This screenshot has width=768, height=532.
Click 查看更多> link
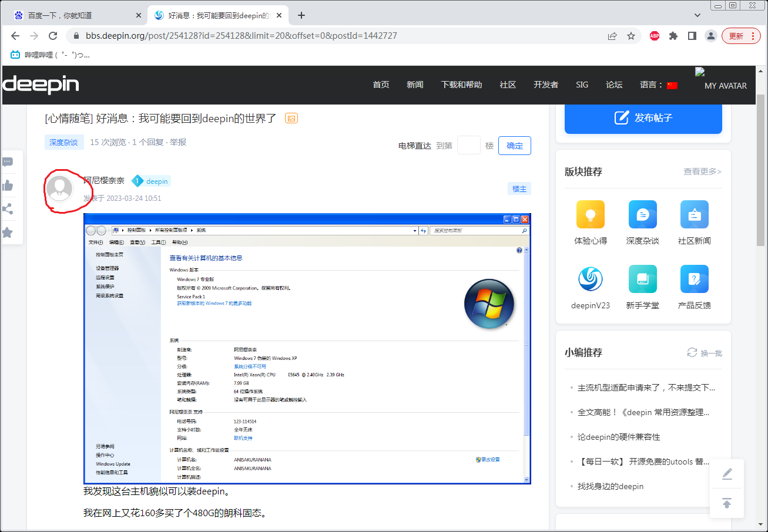pos(702,171)
